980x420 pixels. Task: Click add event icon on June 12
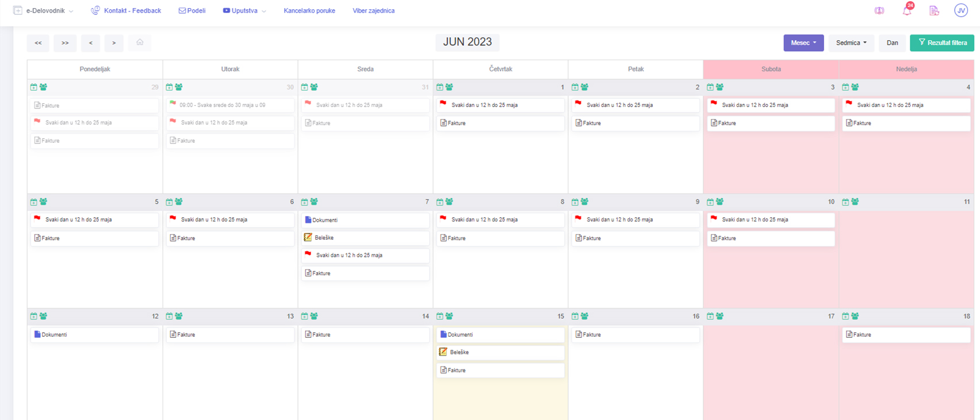34,317
